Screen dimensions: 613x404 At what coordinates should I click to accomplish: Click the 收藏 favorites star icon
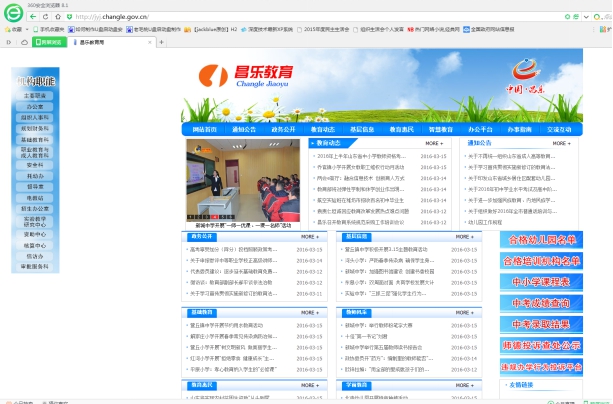[x=10, y=30]
